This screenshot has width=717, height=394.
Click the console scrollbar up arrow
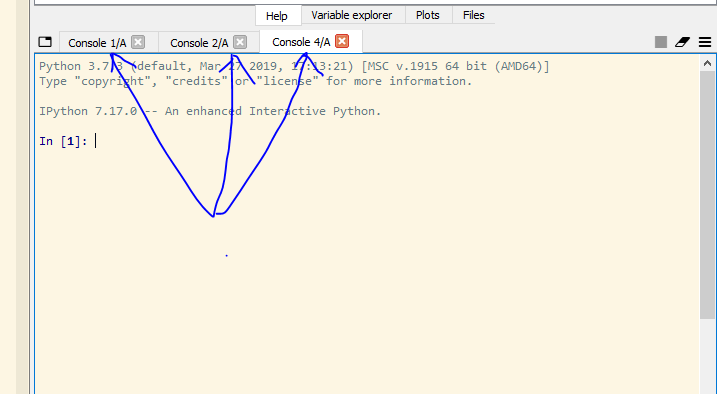[x=707, y=64]
